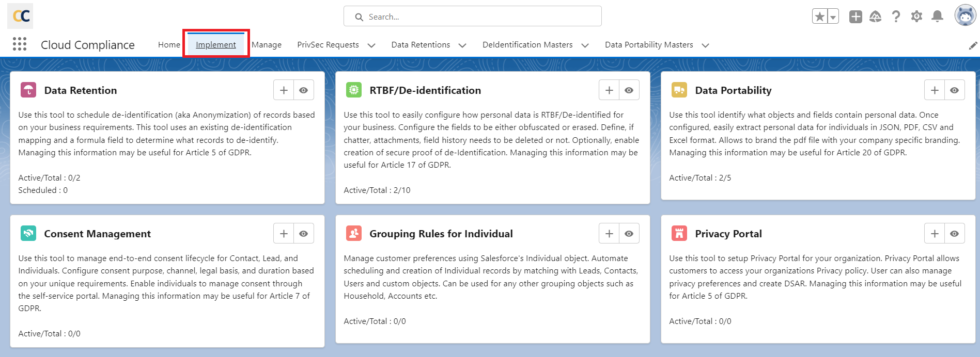Open the Setup gear menu
The height and width of the screenshot is (357, 980).
(916, 17)
